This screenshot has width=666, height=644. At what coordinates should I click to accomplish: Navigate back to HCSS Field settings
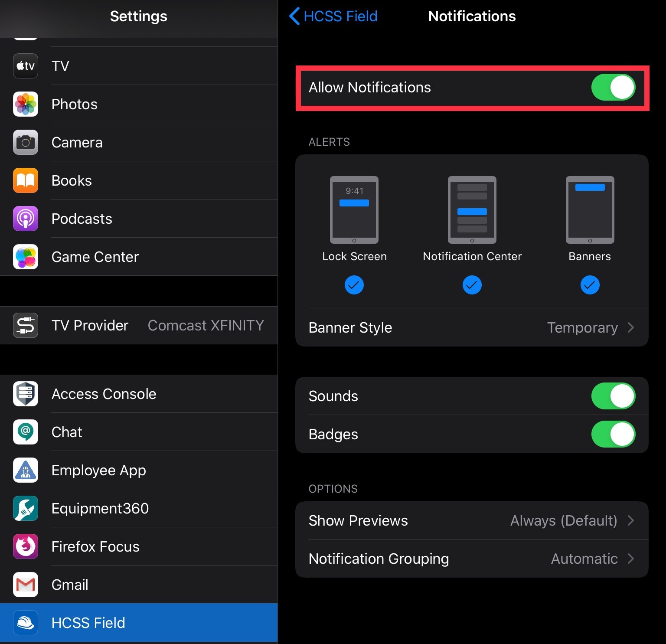coord(333,16)
